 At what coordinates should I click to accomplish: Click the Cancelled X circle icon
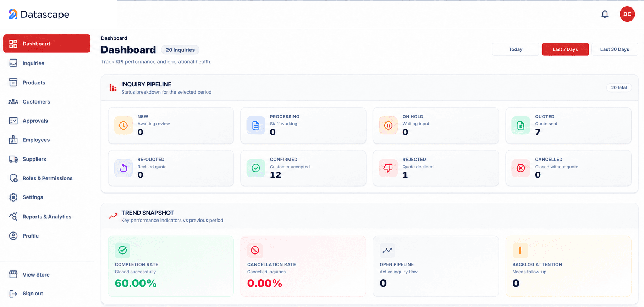[521, 168]
